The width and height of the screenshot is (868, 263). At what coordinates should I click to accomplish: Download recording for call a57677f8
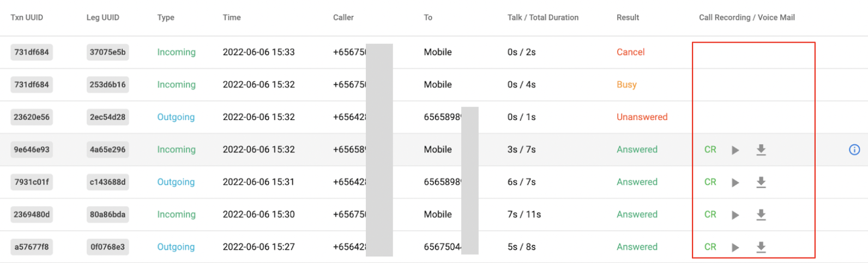click(x=761, y=248)
